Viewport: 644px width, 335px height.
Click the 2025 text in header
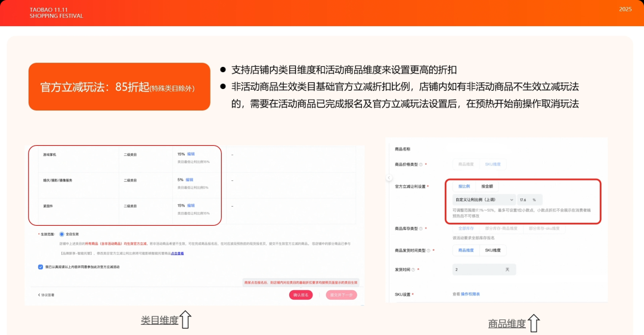click(x=625, y=9)
